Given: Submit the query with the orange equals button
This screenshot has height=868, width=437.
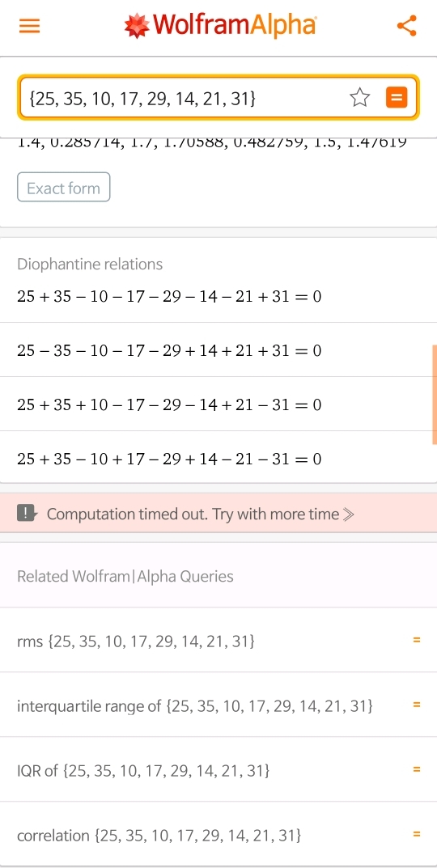Looking at the screenshot, I should [x=397, y=97].
